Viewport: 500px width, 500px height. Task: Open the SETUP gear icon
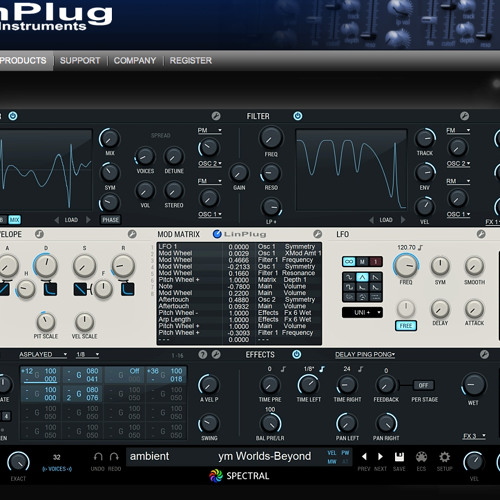(444, 457)
